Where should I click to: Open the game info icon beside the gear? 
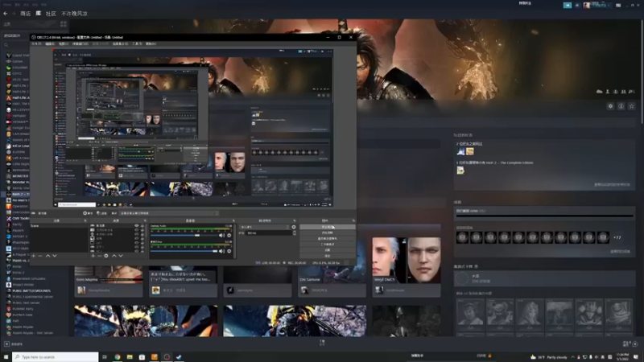tap(621, 106)
